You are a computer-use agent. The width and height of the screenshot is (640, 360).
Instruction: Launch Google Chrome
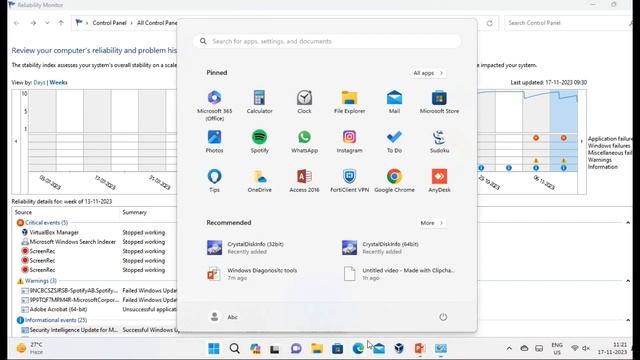click(394, 181)
